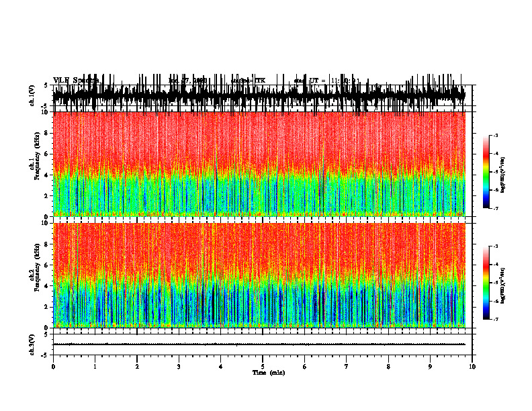Click ch.2 frequency tick label "2"
The width and height of the screenshot is (532, 411).
47,307
